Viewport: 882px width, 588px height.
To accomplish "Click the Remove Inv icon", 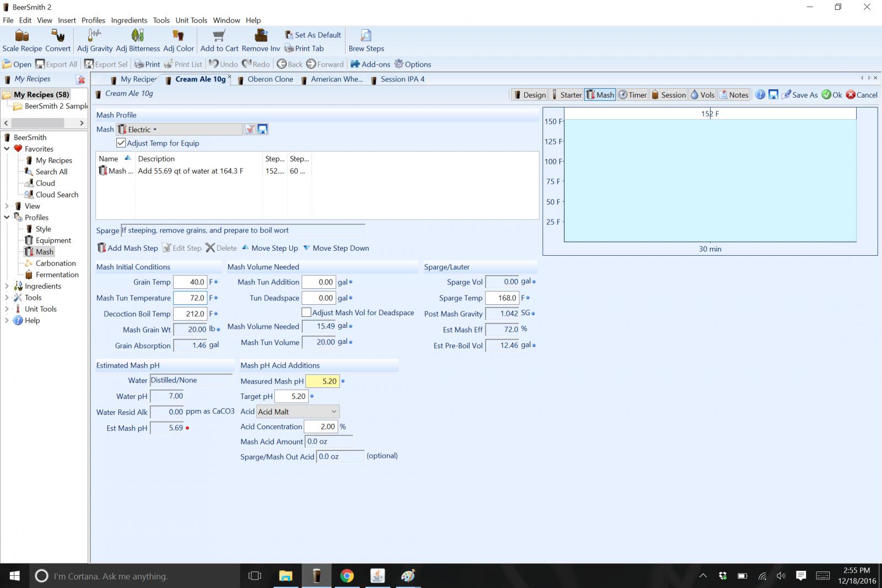I will coord(261,41).
